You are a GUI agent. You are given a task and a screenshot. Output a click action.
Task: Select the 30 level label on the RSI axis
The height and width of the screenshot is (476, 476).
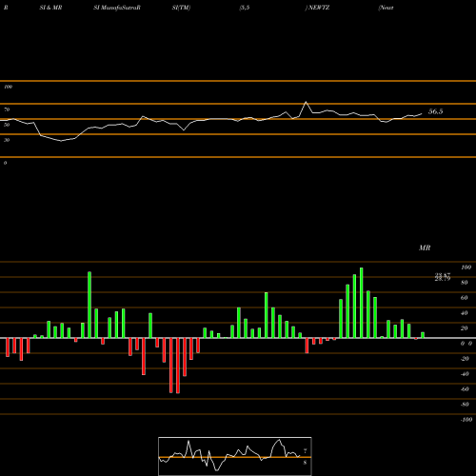point(7,140)
